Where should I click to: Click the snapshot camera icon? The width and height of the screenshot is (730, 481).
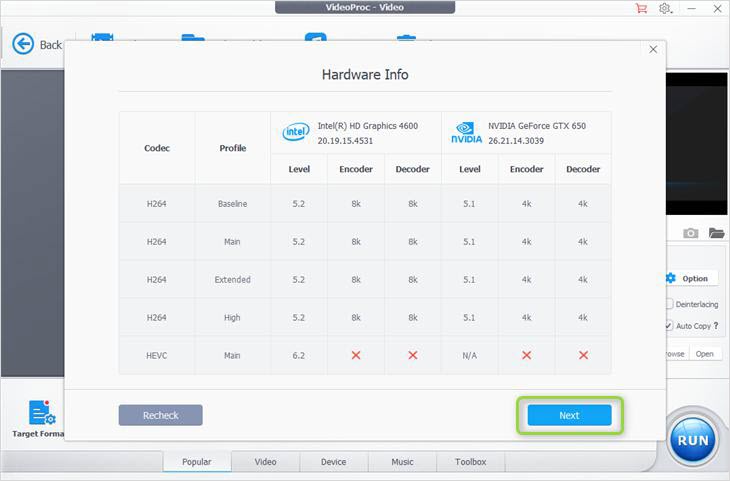pos(690,233)
